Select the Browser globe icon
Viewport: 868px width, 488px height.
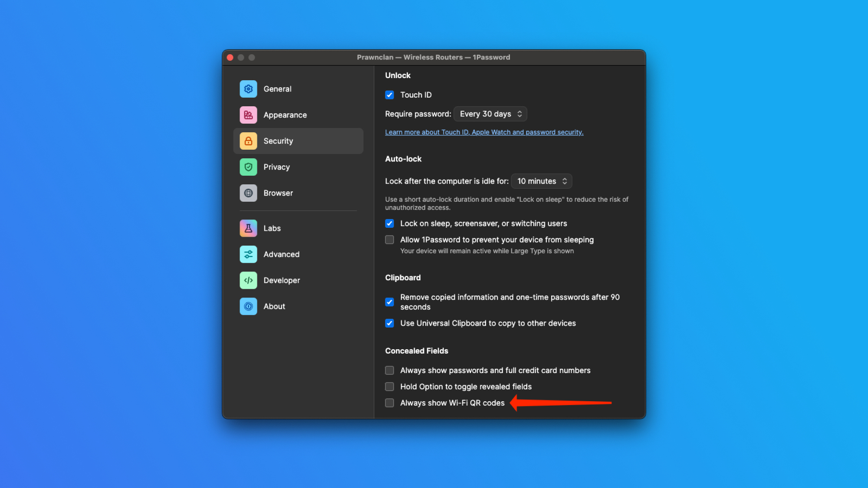(248, 193)
